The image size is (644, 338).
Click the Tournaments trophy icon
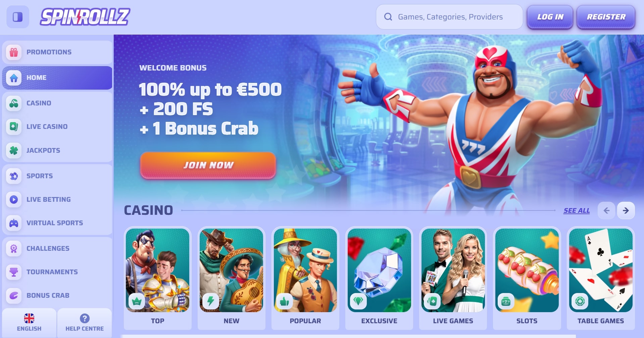14,272
